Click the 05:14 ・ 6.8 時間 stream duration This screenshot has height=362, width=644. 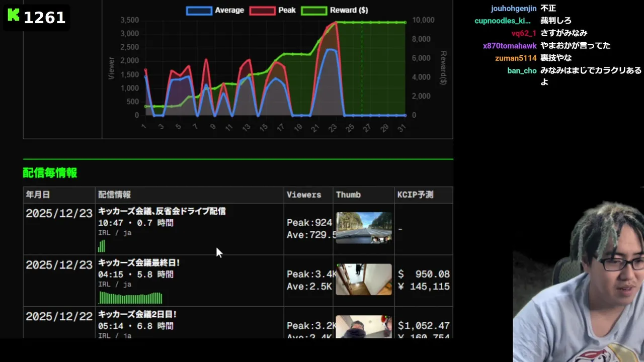coord(136,326)
